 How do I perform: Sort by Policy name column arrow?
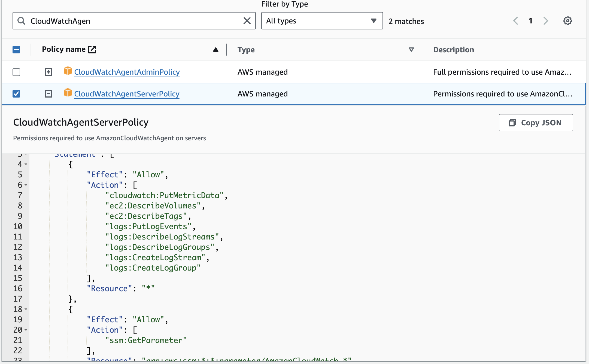click(x=215, y=50)
